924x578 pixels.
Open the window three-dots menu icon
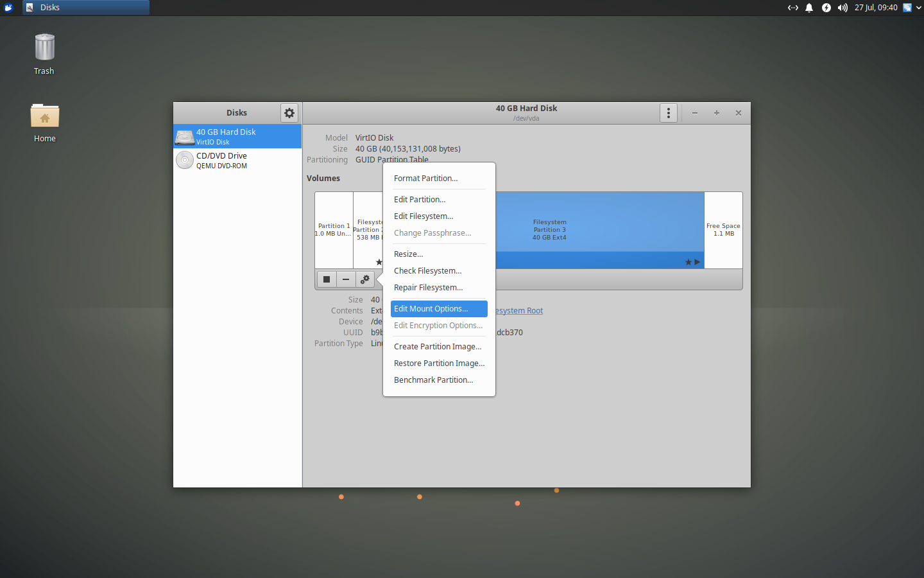point(668,112)
